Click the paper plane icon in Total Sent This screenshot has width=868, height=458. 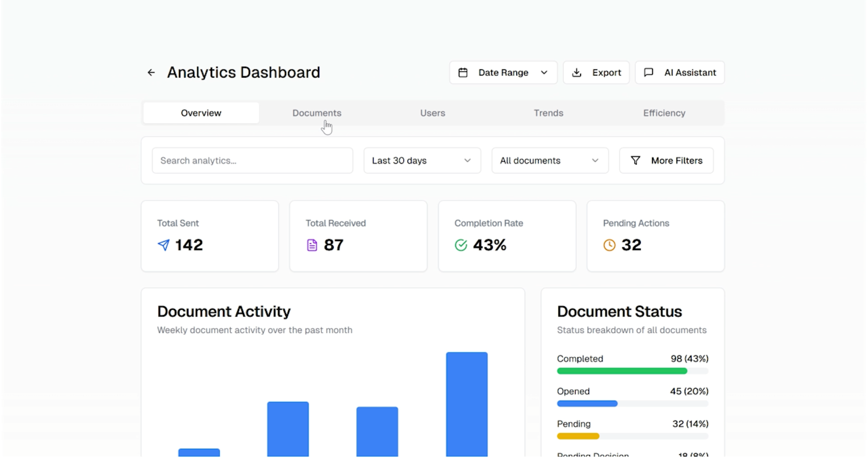(x=164, y=245)
